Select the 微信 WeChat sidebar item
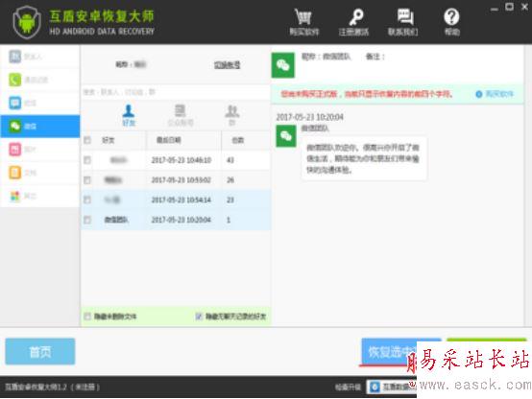The image size is (532, 399). point(40,126)
